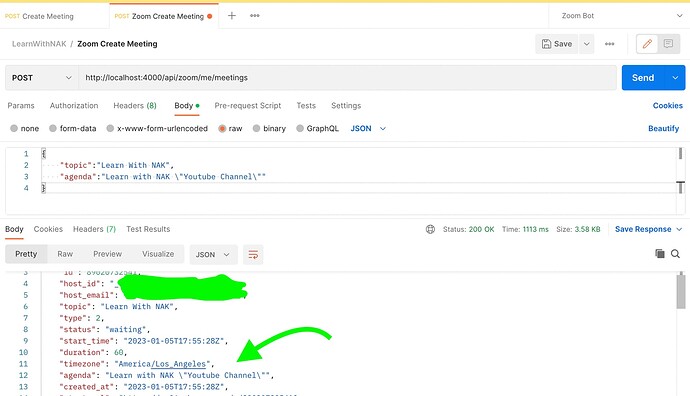The image size is (690, 396).
Task: Open the request Settings tab
Action: 346,106
